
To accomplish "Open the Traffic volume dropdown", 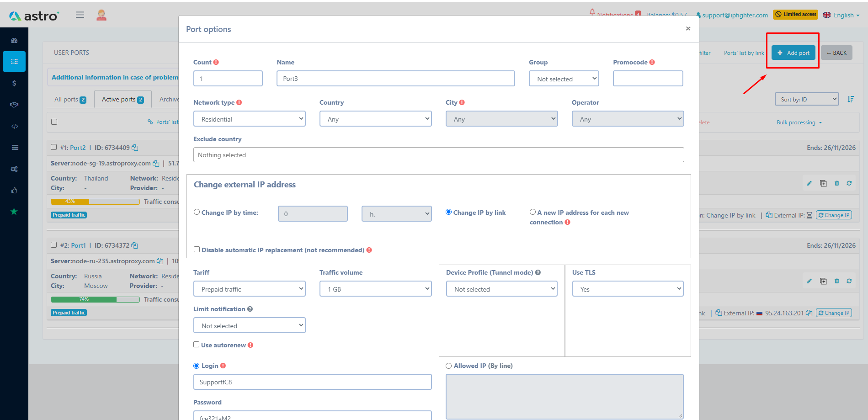I will 376,289.
